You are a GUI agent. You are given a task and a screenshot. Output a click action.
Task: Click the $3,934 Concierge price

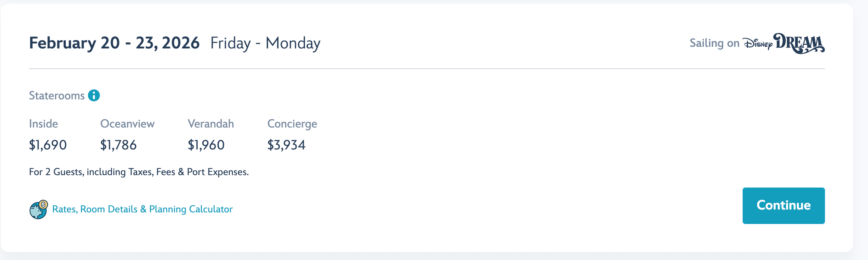tap(286, 145)
